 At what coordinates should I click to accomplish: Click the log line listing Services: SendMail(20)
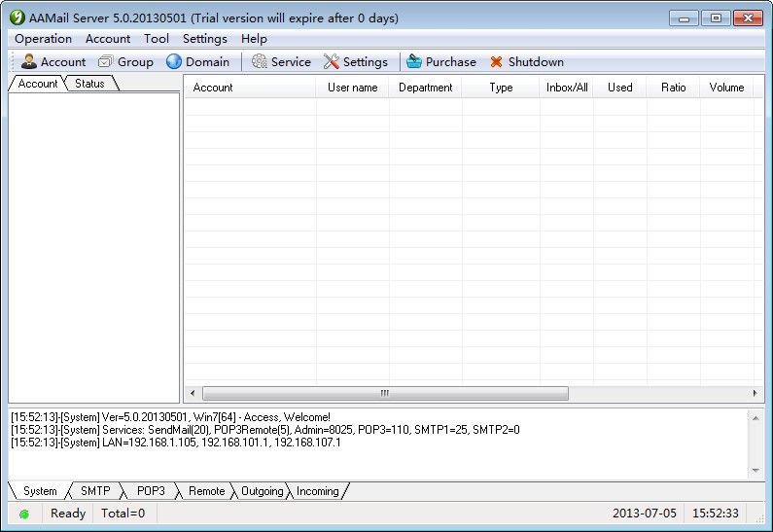pyautogui.click(x=265, y=430)
